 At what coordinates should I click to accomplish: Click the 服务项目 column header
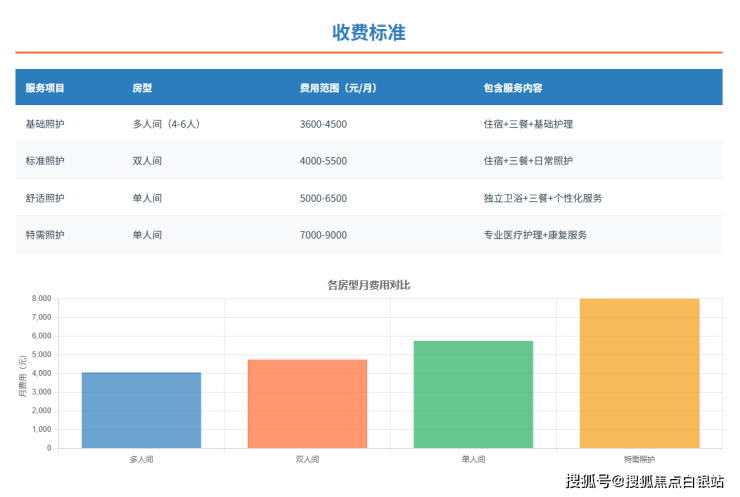point(45,88)
